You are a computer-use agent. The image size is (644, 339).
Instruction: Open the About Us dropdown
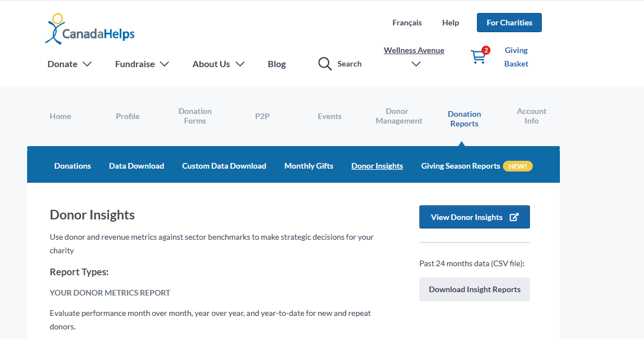(218, 64)
